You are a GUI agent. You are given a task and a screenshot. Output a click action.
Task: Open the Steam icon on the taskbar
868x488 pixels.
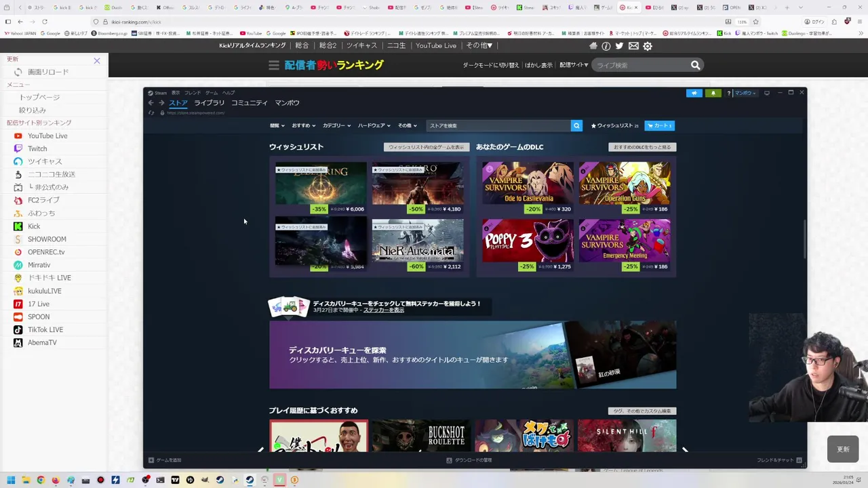250,480
